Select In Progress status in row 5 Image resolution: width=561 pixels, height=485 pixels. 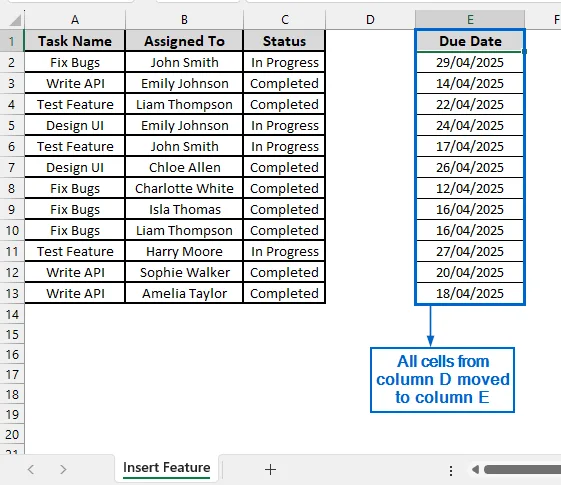[284, 126]
